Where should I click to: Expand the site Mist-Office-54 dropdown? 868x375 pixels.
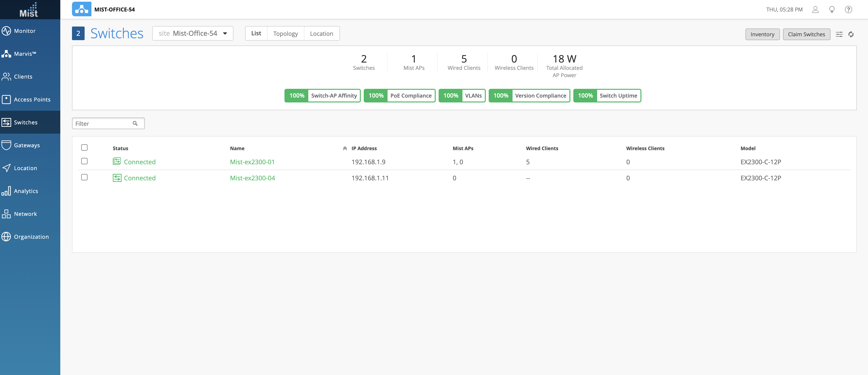coord(193,33)
